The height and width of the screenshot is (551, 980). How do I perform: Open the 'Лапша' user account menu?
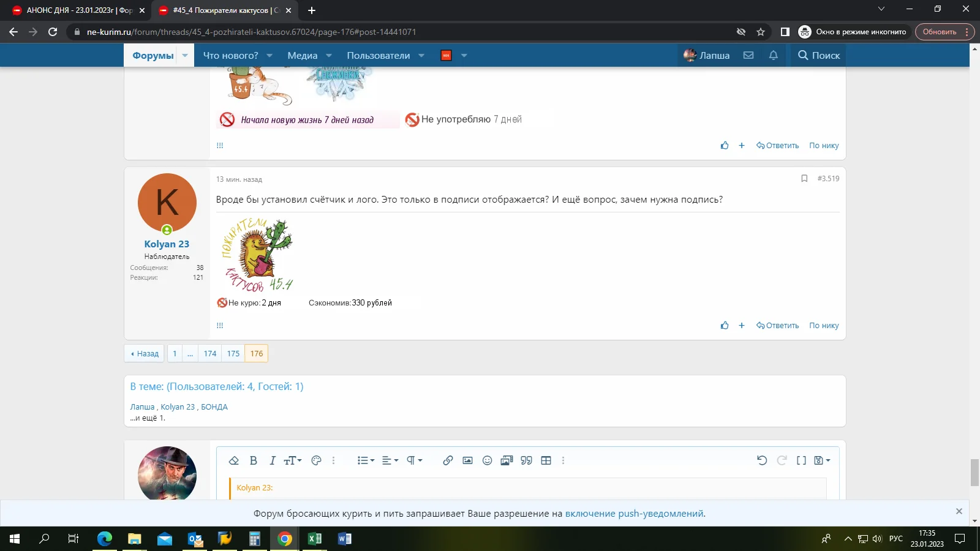click(707, 55)
